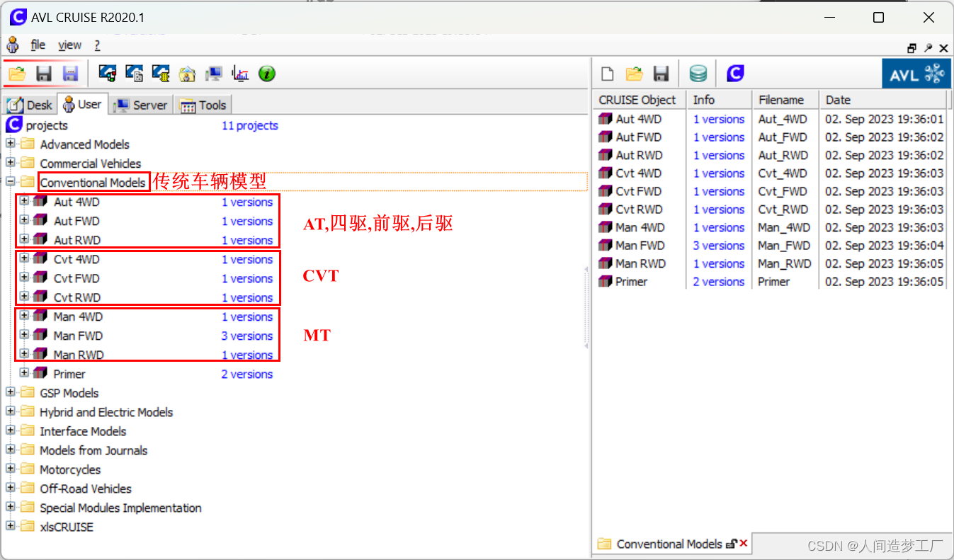Expand the GSP Models folder

(11, 392)
